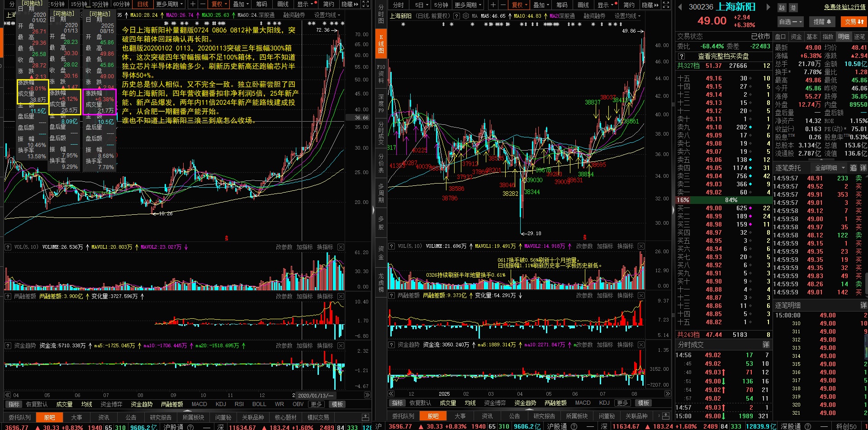
Task: Open 复权 dropdown in right chart toolbar
Action: pos(519,5)
